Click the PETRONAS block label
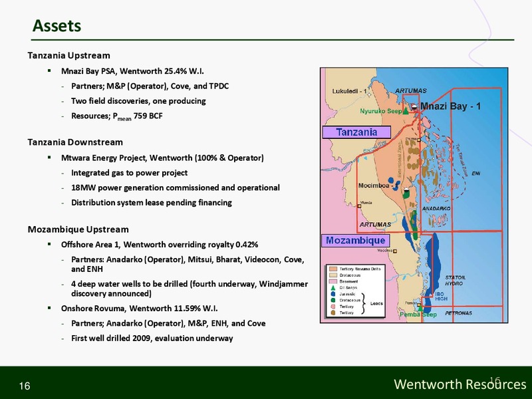The height and width of the screenshot is (399, 532). (458, 313)
